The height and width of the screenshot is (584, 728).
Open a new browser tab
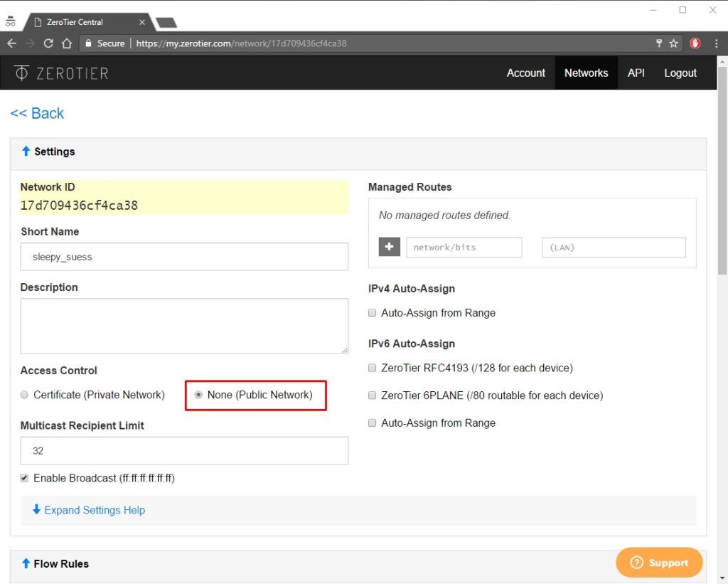[166, 22]
